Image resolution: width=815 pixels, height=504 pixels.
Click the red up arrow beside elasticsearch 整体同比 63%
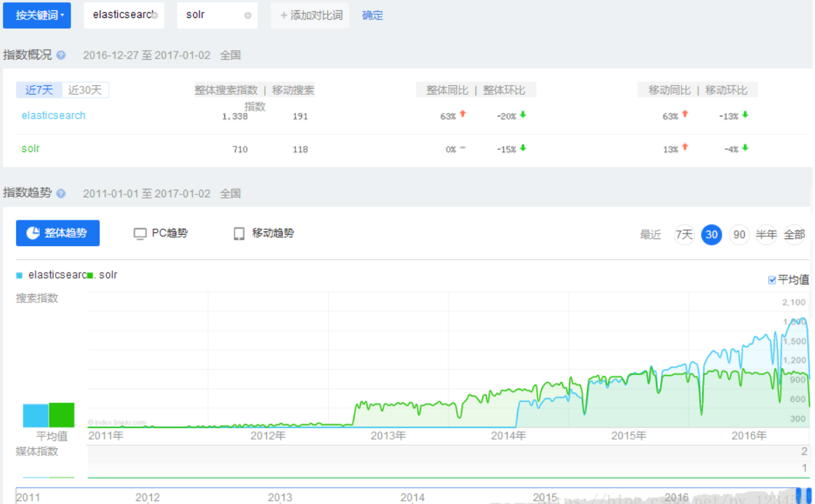pyautogui.click(x=463, y=114)
